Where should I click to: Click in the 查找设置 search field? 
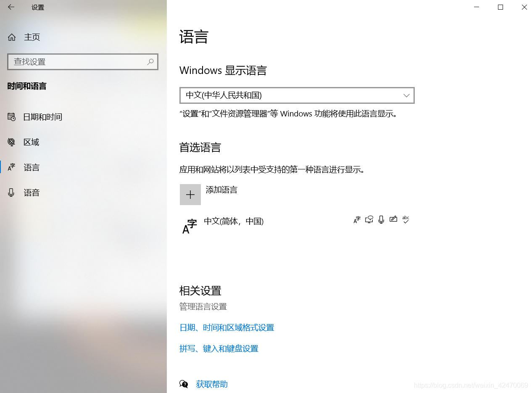(x=83, y=62)
